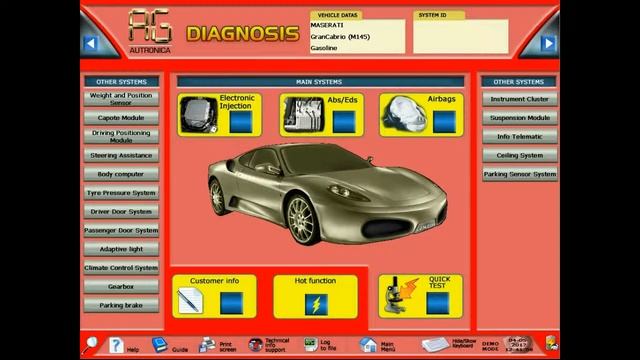Open Driving Positioning Module
Viewport: 640px width, 360px height.
click(121, 136)
